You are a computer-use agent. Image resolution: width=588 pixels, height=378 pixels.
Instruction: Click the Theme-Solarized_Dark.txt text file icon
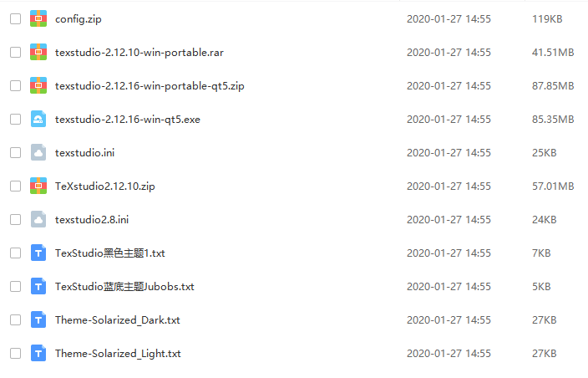tap(38, 319)
